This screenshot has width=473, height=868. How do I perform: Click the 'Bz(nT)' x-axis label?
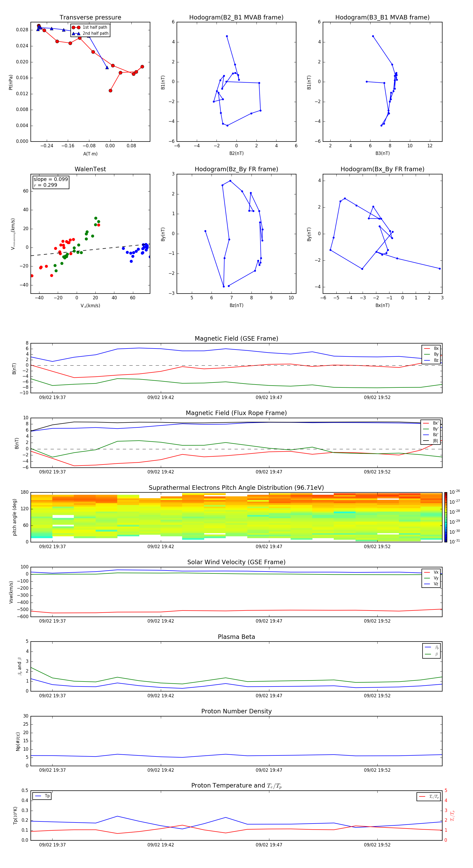pyautogui.click(x=236, y=305)
